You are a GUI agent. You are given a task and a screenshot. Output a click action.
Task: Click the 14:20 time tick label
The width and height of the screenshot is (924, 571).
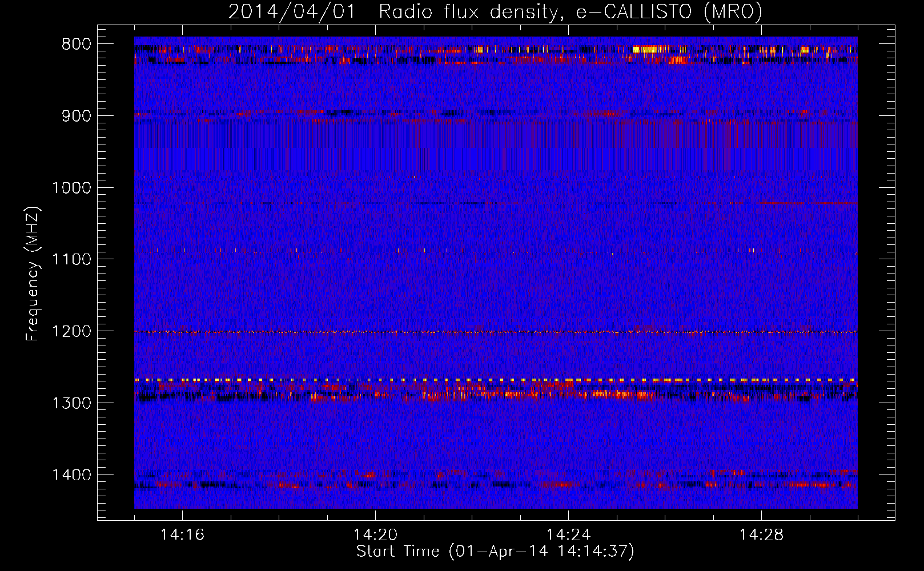pyautogui.click(x=375, y=535)
